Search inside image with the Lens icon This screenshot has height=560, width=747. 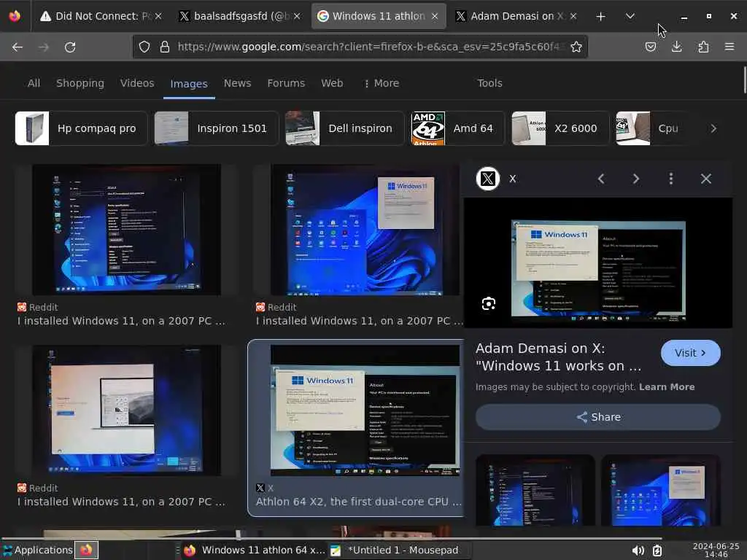(x=489, y=304)
